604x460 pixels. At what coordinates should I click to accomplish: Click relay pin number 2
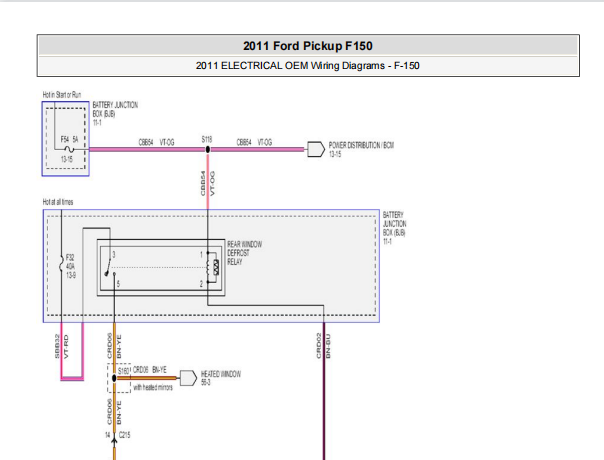[201, 284]
